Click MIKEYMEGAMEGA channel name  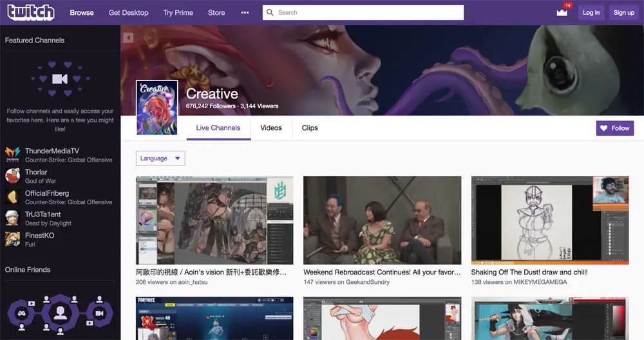point(540,282)
